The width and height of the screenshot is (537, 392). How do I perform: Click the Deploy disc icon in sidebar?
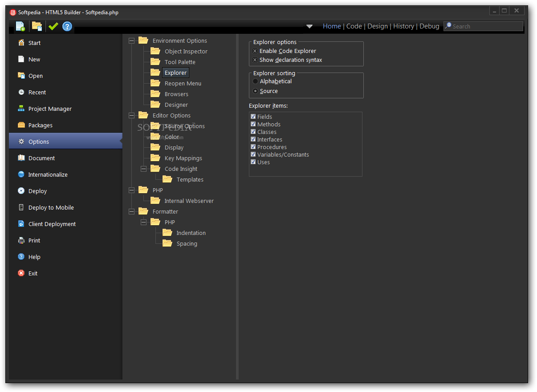pyautogui.click(x=21, y=191)
